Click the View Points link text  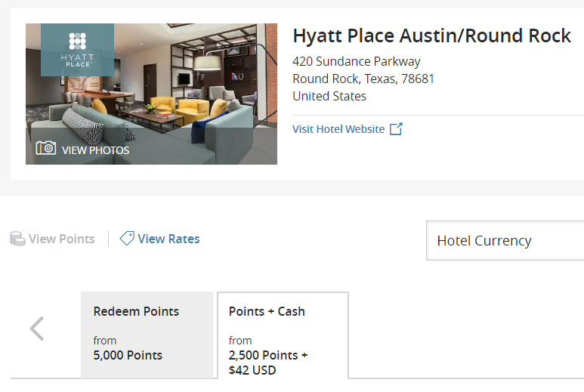[62, 239]
